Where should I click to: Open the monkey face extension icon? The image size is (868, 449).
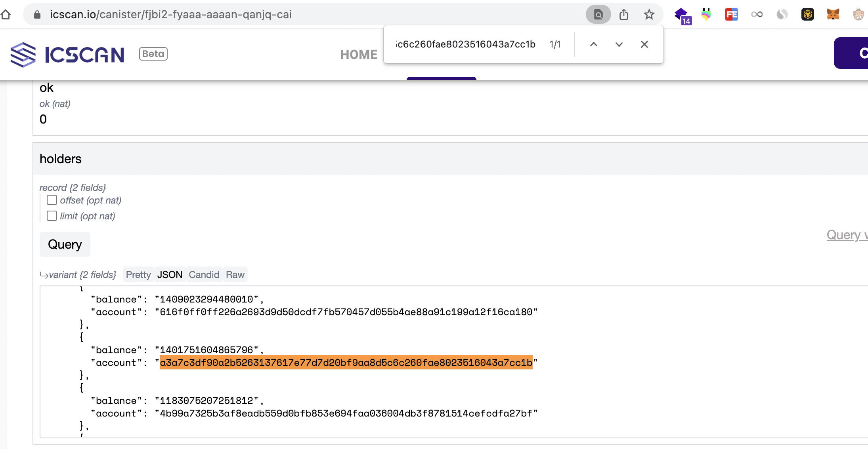point(858,15)
